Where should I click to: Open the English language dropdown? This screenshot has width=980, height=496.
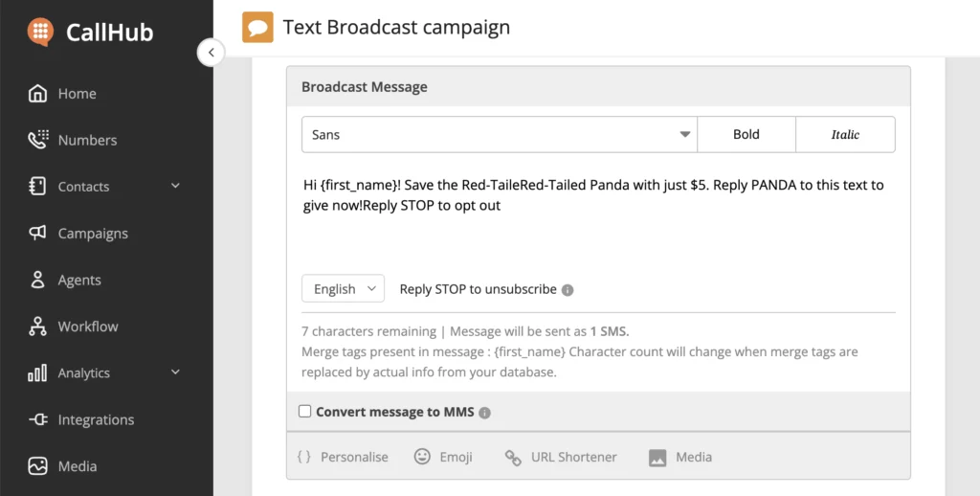[343, 289]
